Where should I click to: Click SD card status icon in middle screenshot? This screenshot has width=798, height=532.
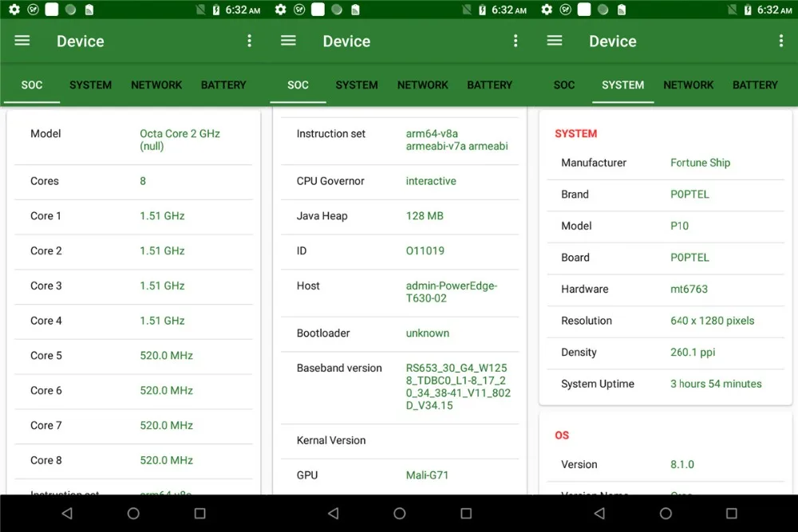pos(355,10)
